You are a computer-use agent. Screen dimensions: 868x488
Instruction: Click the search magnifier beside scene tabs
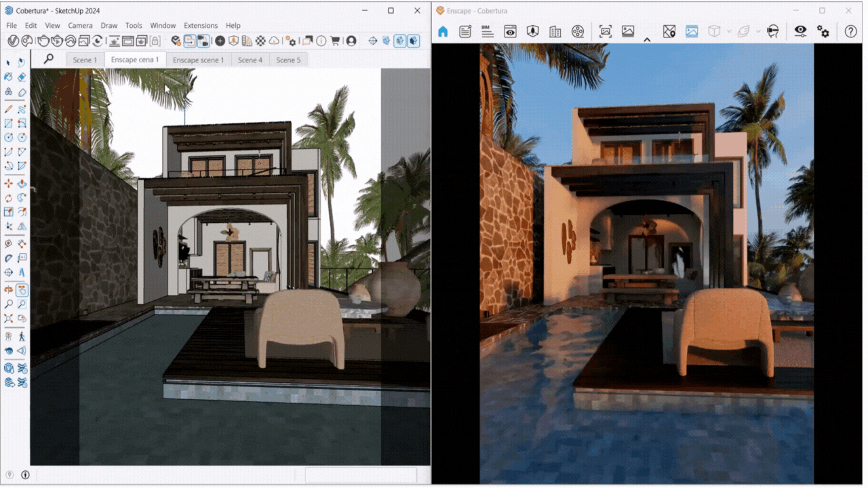(48, 59)
